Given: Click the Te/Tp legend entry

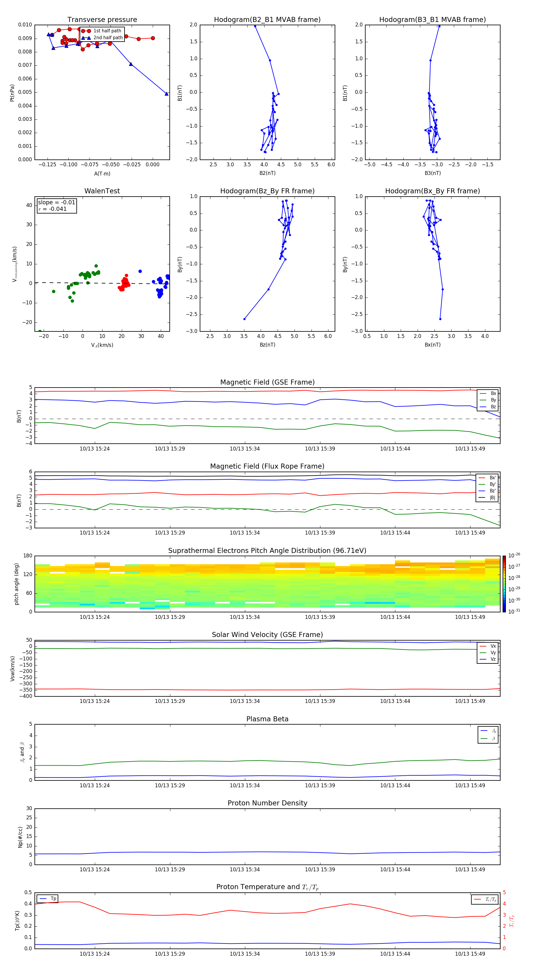Looking at the screenshot, I should point(485,899).
